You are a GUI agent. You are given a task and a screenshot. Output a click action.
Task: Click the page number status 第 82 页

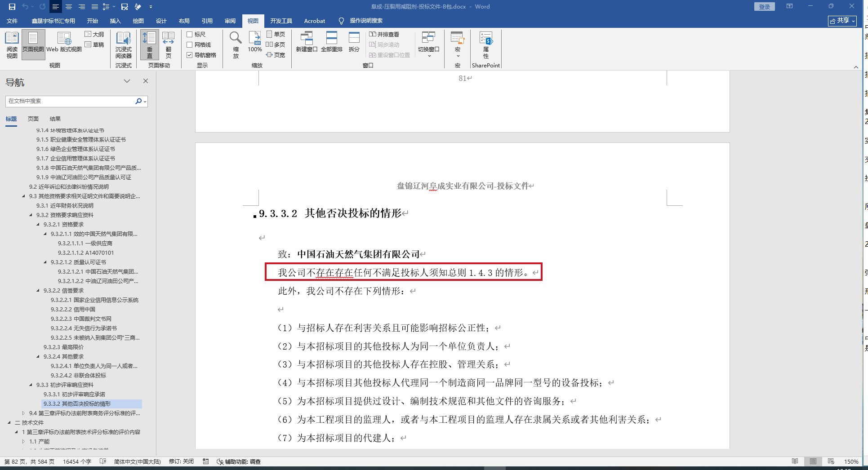coord(29,461)
